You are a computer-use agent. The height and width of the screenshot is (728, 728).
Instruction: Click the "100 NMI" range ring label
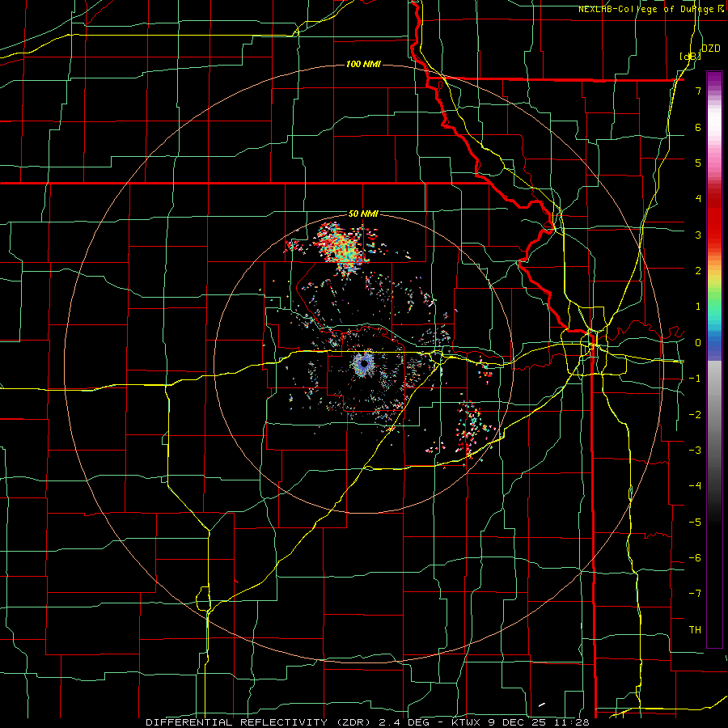pyautogui.click(x=363, y=64)
